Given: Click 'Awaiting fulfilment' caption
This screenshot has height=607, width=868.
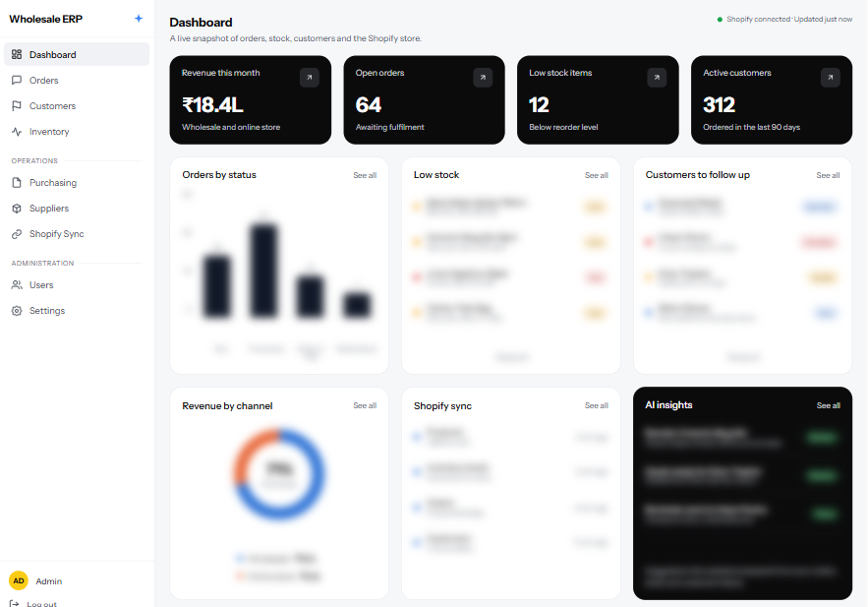Looking at the screenshot, I should click(x=389, y=127).
